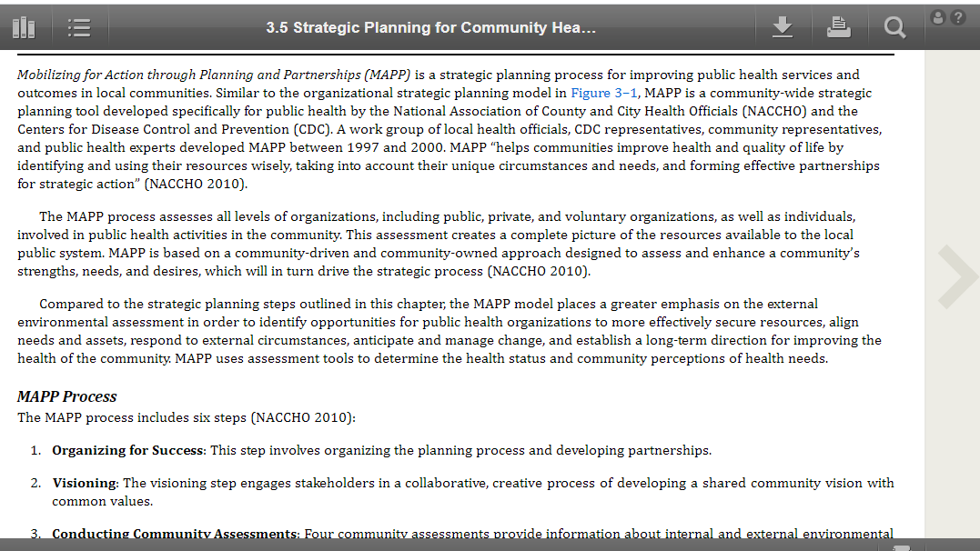
Task: Open help via the question mark icon
Action: [x=957, y=17]
